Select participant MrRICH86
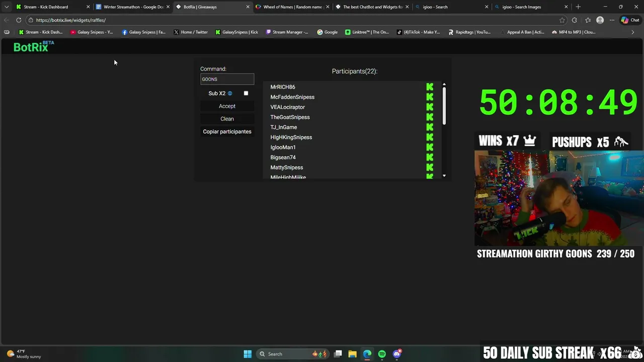This screenshot has height=362, width=644. (283, 87)
